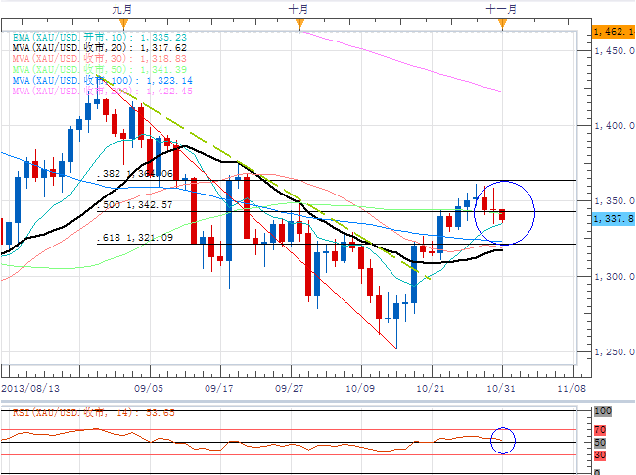The width and height of the screenshot is (636, 475).
Task: Click the .618 Fibonacci 1,321.09 label
Action: [135, 238]
